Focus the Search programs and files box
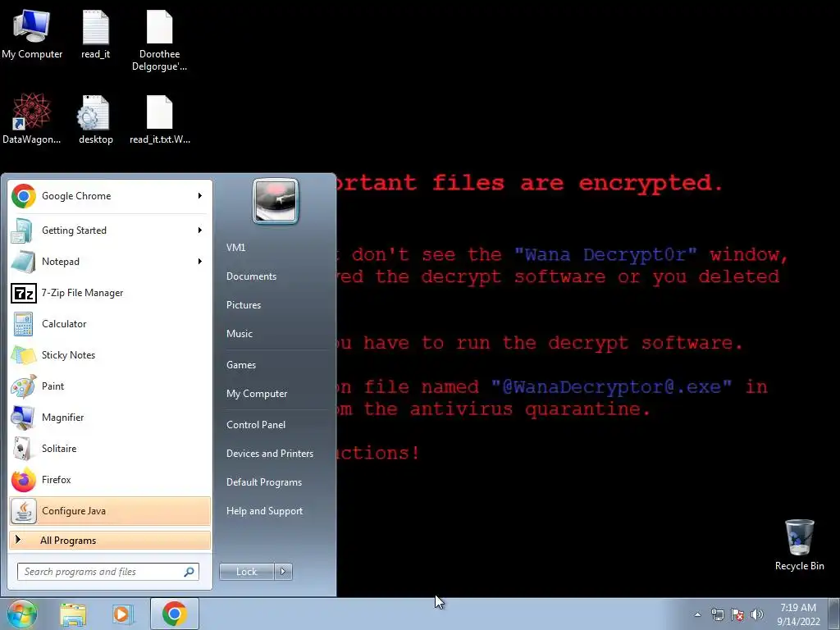The width and height of the screenshot is (840, 630). tap(107, 572)
